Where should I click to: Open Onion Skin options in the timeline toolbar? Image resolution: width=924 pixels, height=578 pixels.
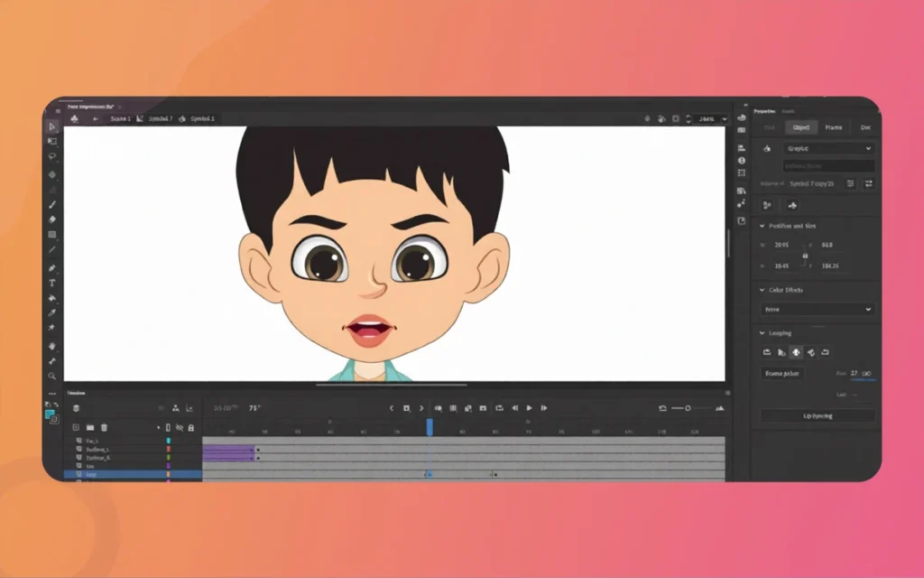[x=439, y=408]
